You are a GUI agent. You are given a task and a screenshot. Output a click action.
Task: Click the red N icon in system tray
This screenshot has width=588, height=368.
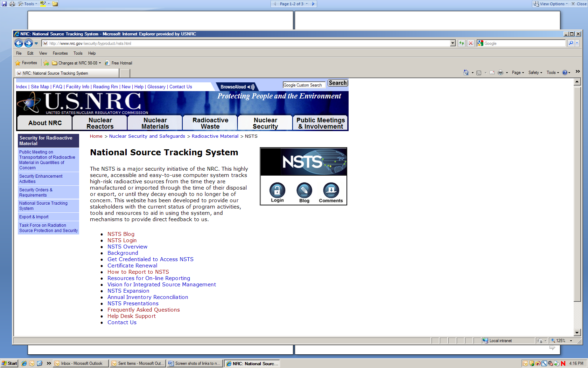click(563, 363)
